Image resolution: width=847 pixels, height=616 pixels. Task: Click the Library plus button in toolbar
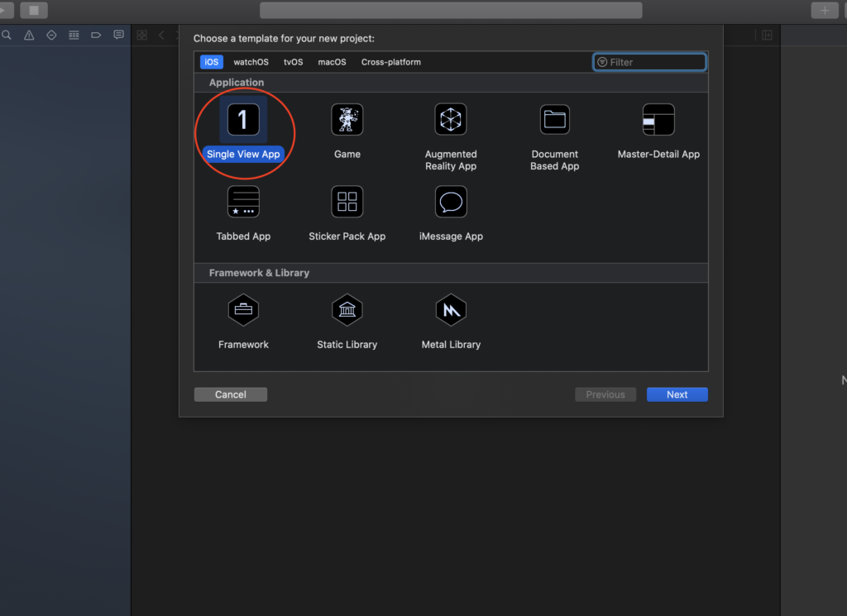824,11
